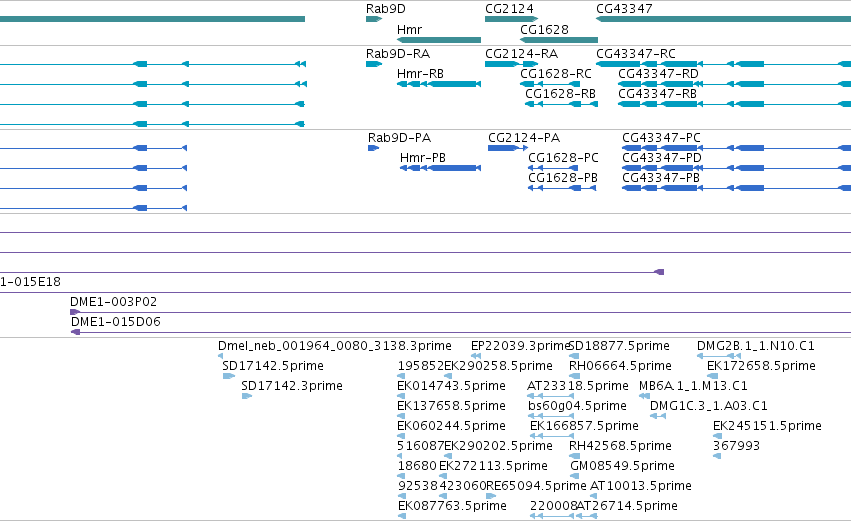This screenshot has width=851, height=521.
Task: Click the feature labeled 367993
Action: [x=736, y=446]
